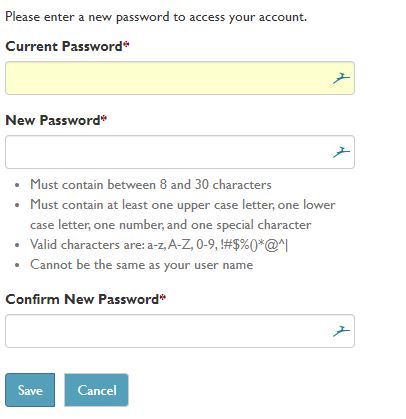Screen dimensions: 406x419
Task: Click password manager icon in New Password field
Action: point(341,152)
